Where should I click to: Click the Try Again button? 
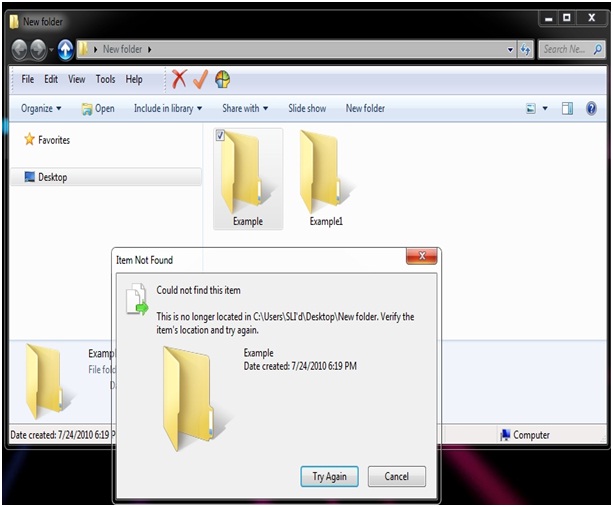(329, 476)
